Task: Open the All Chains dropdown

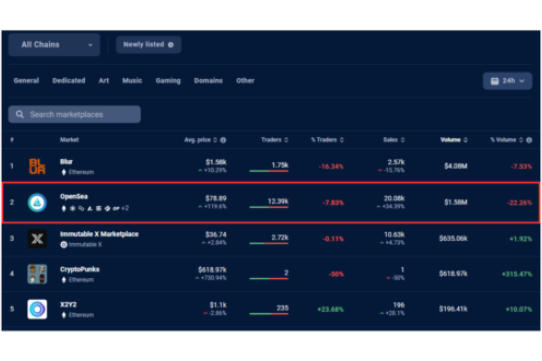Action: pos(54,45)
